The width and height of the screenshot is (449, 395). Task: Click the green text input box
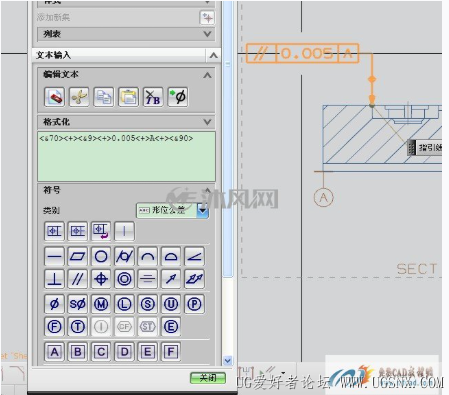[x=126, y=156]
